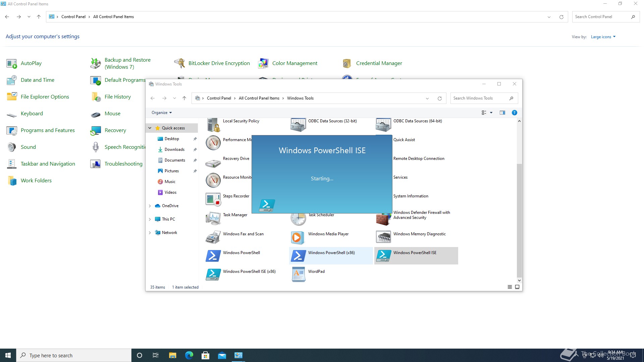Open the WordPad icon
The height and width of the screenshot is (362, 644).
[298, 275]
